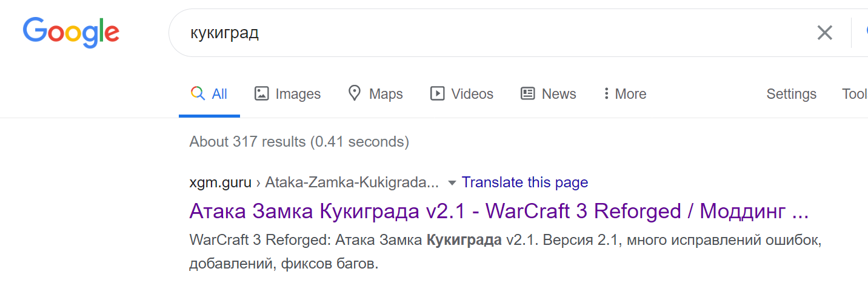
Task: Click the snippet line добавлений, фиксов багов
Action: (x=284, y=265)
